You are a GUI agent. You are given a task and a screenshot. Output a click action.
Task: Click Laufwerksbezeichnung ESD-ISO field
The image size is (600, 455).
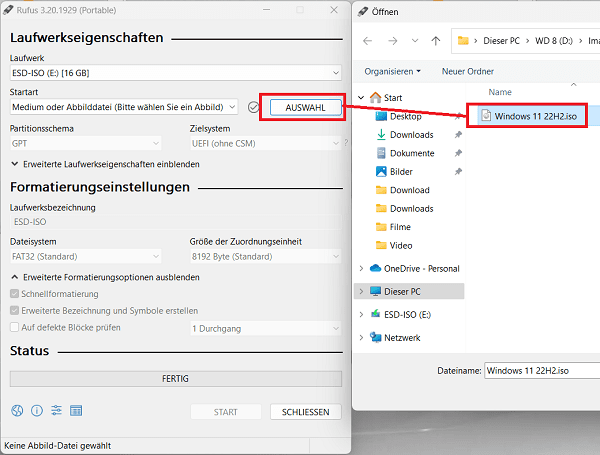click(176, 222)
